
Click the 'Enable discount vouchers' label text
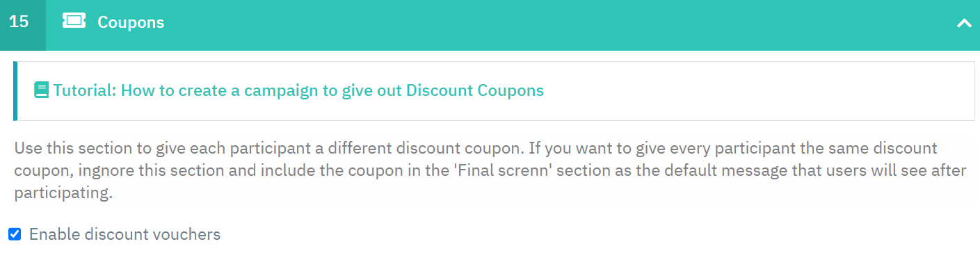(124, 234)
